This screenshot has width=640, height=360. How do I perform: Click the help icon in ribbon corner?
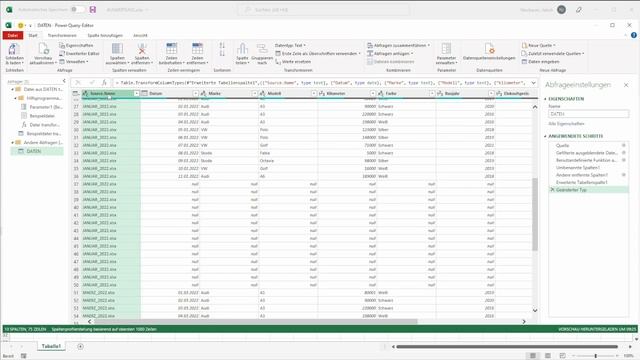tap(633, 36)
